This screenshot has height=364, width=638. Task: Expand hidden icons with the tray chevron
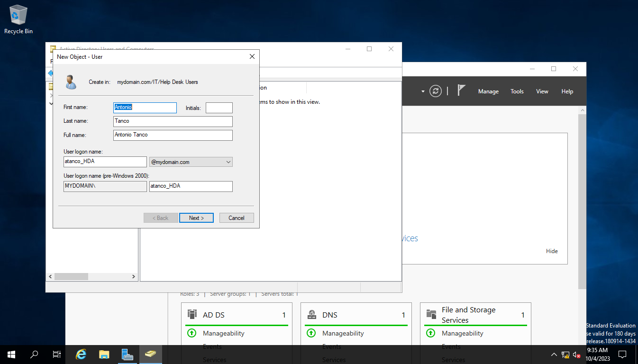click(553, 354)
